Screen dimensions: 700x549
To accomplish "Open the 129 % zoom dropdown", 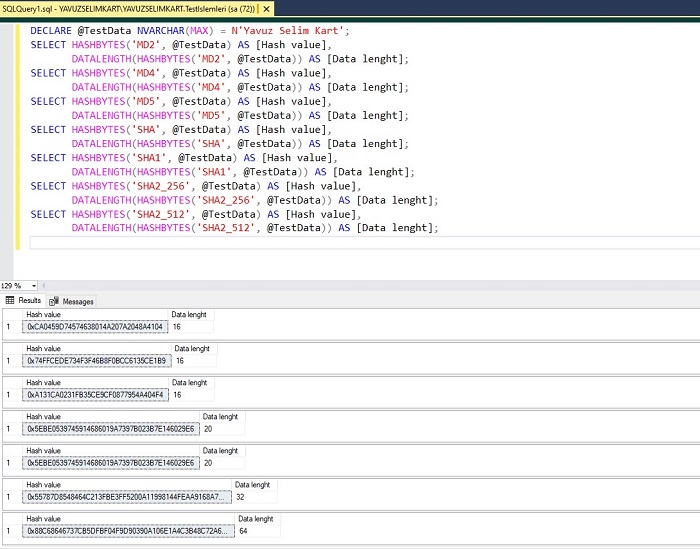I will coord(33,286).
